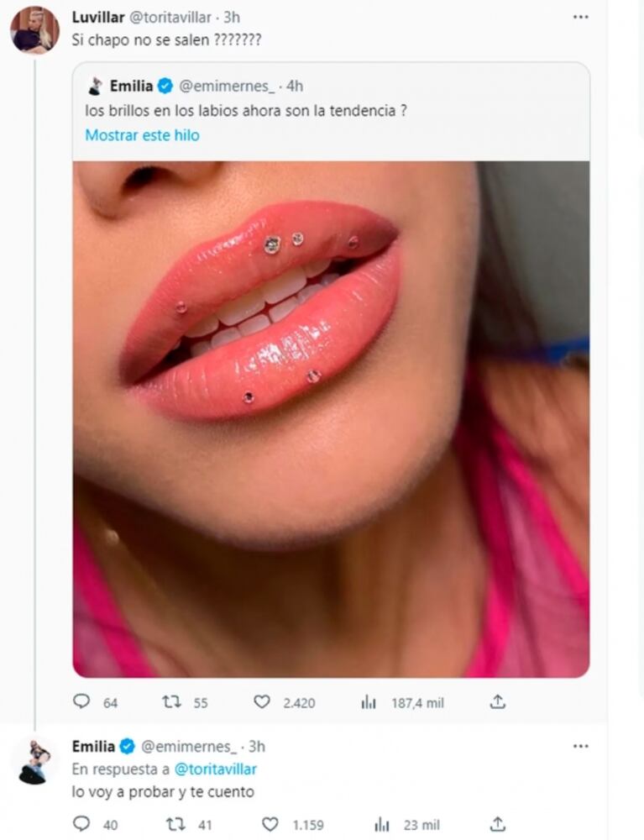644x840 pixels.
Task: Share Emilia's reply via share icon
Action: tap(497, 824)
